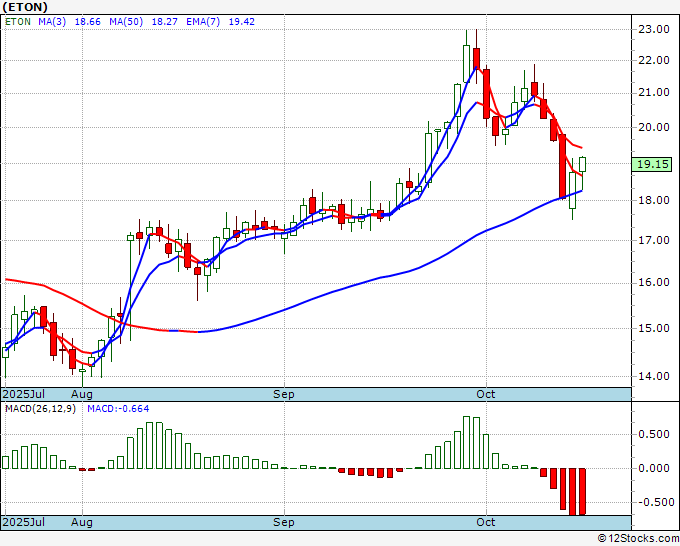Click the tallest red candlestick from 19.8 to 18

click(x=562, y=167)
